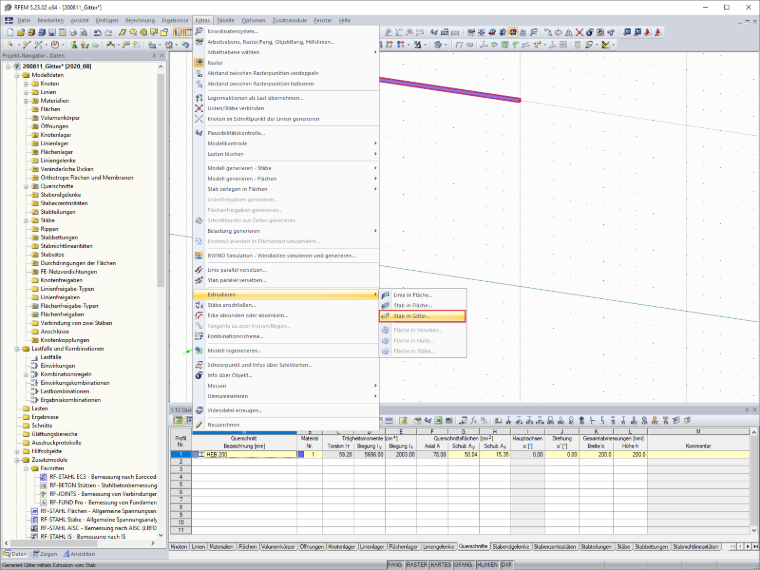
Task: Select the new node tool icon
Action: coord(10,45)
